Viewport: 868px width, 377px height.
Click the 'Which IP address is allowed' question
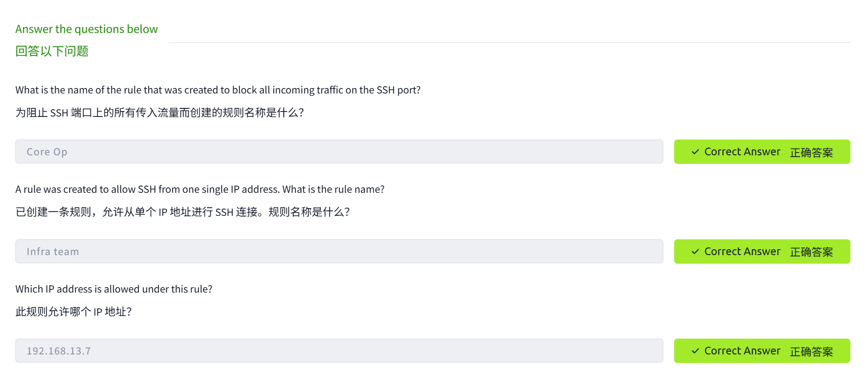pyautogui.click(x=114, y=289)
